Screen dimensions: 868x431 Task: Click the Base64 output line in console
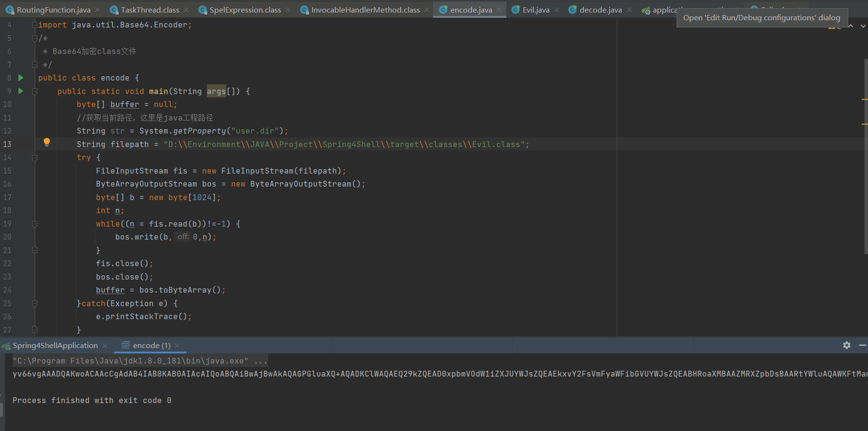440,374
